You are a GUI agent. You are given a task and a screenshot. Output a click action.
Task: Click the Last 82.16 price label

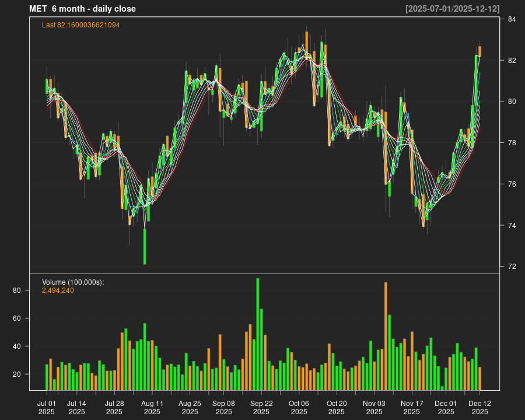tap(81, 25)
